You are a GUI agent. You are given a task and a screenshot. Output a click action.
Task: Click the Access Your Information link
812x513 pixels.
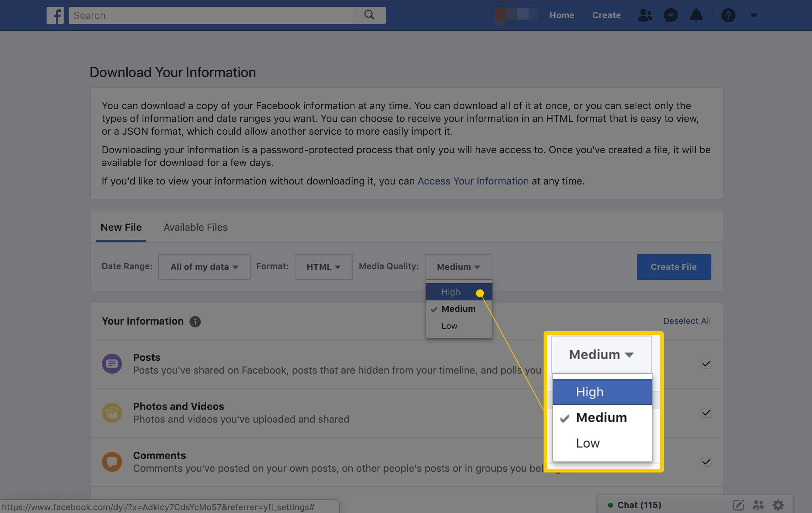(x=473, y=181)
